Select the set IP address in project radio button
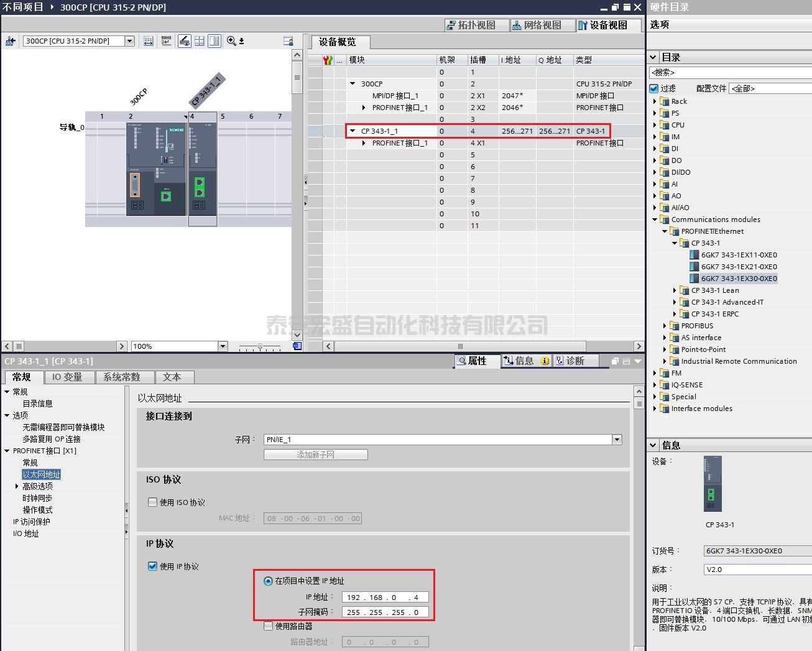812x651 pixels. click(268, 581)
